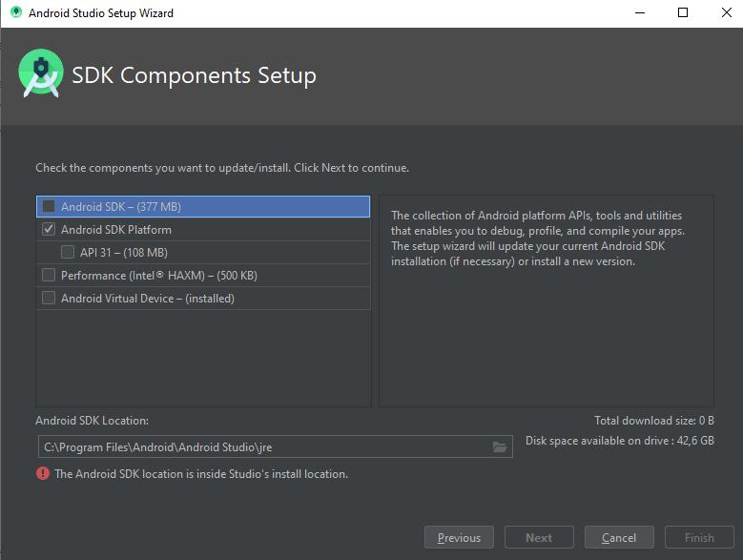The image size is (743, 560).
Task: Maximize the Setup Wizard window
Action: click(x=683, y=12)
